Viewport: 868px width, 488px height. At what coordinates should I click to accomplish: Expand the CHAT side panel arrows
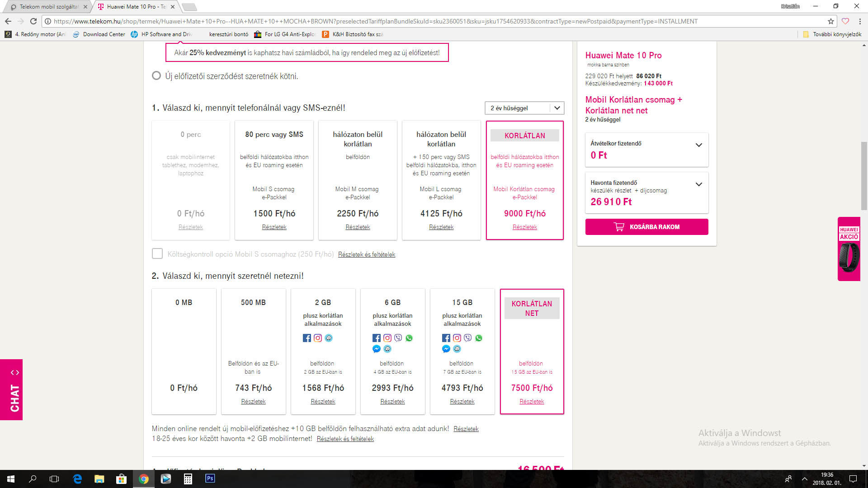pyautogui.click(x=15, y=372)
